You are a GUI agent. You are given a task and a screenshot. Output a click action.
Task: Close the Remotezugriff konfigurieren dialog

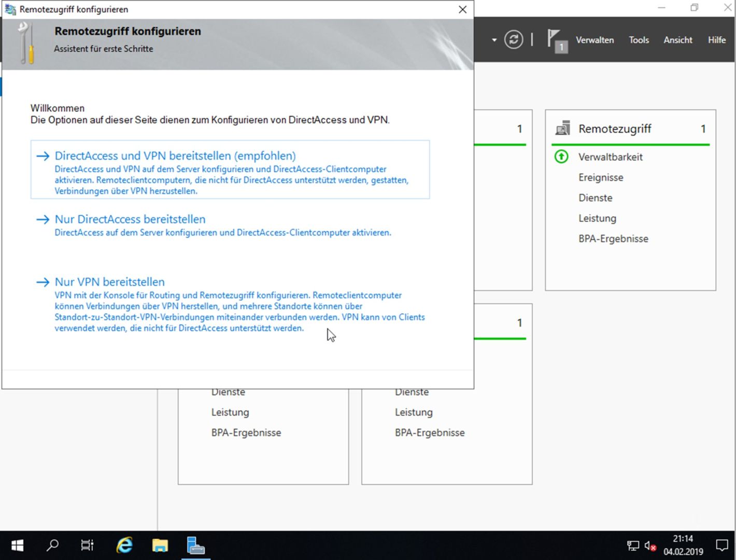tap(462, 9)
